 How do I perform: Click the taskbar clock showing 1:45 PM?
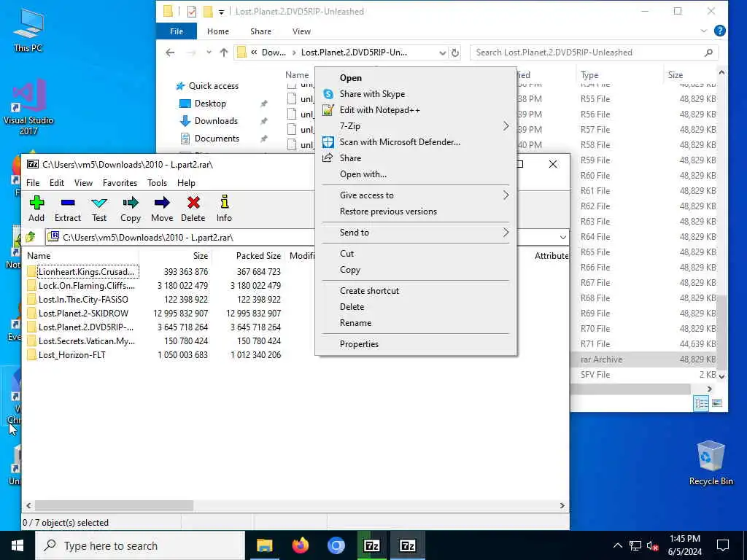tap(684, 545)
